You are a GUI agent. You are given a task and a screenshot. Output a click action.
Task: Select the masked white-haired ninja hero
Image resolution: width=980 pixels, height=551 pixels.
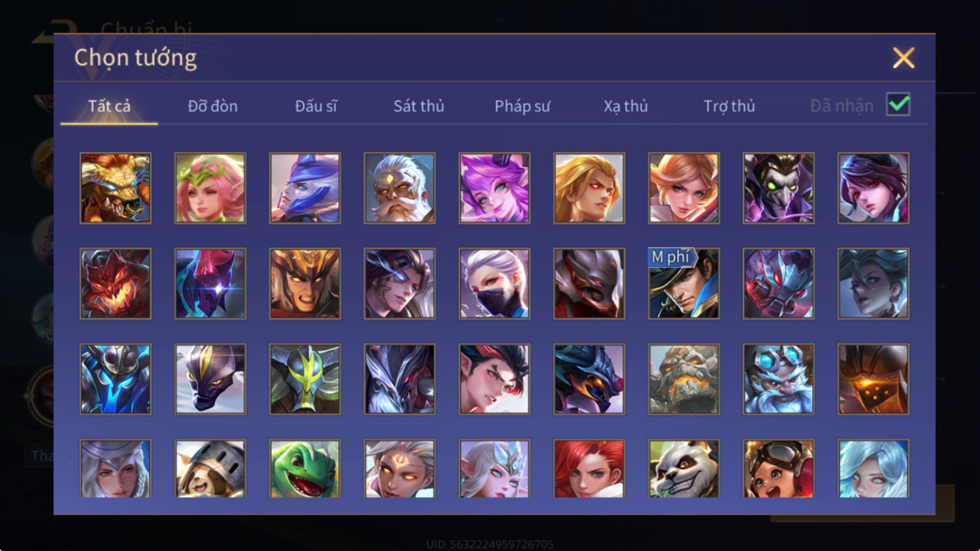coord(494,283)
